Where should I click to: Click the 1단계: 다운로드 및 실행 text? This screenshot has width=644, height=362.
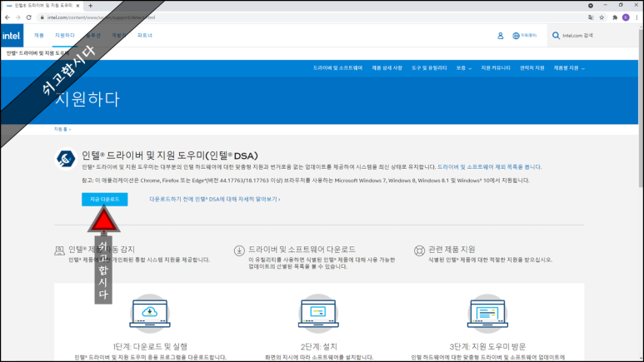[x=150, y=347]
